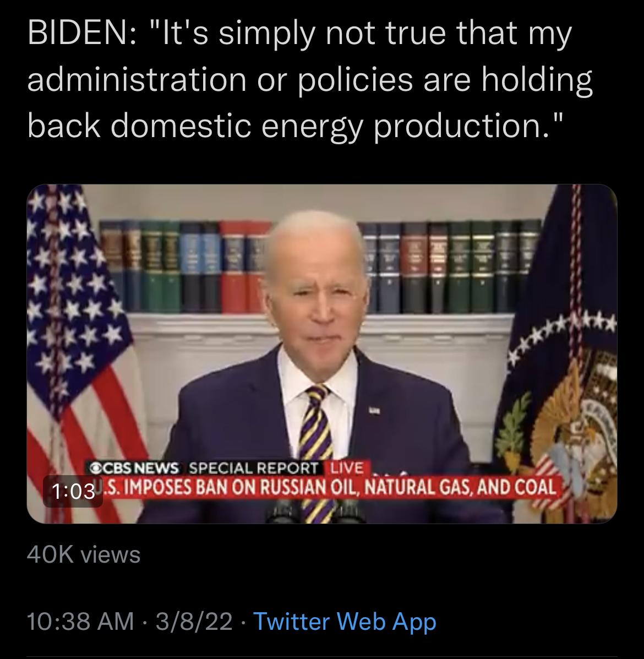Open the Twitter Web App source link
Viewport: 644px width, 659px height.
pyautogui.click(x=345, y=622)
